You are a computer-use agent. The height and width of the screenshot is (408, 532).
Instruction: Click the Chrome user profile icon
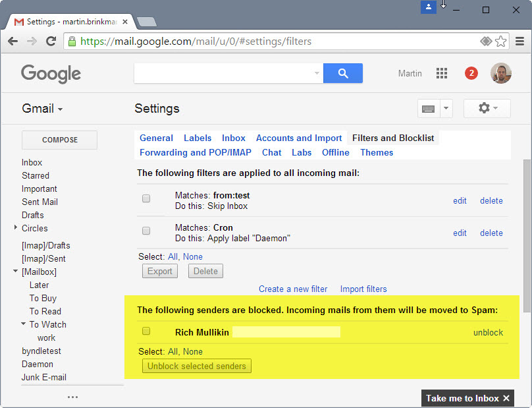429,7
